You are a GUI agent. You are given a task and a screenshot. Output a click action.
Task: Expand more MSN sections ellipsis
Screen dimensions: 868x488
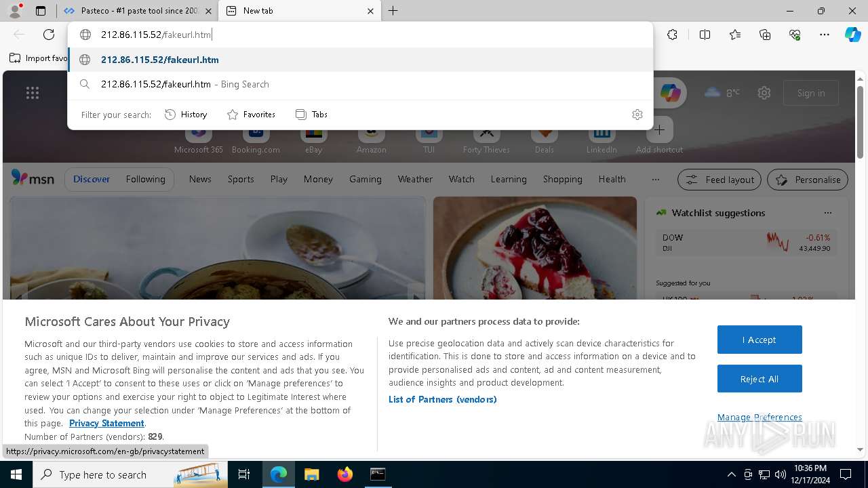pyautogui.click(x=655, y=180)
